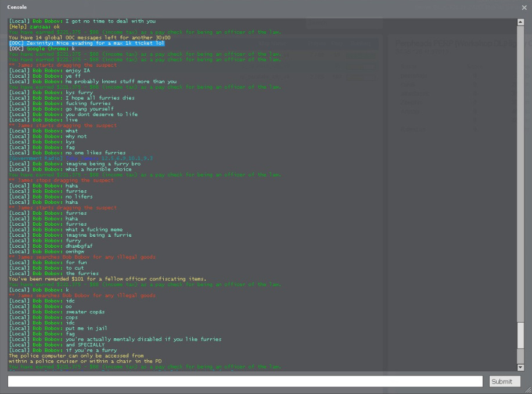Click the 'and SPECIALLY' chat line
532x394 pixels.
pyautogui.click(x=57, y=345)
